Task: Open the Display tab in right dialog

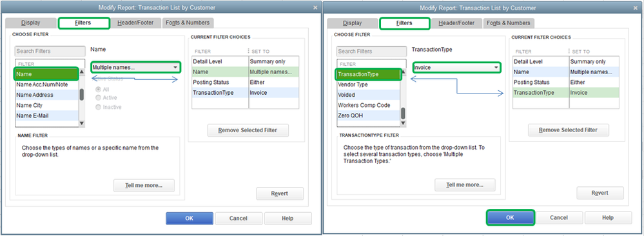Action: (353, 23)
